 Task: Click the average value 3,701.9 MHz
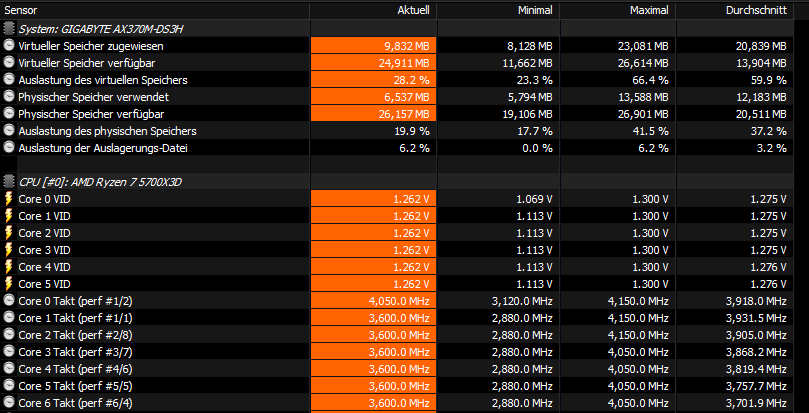(756, 404)
